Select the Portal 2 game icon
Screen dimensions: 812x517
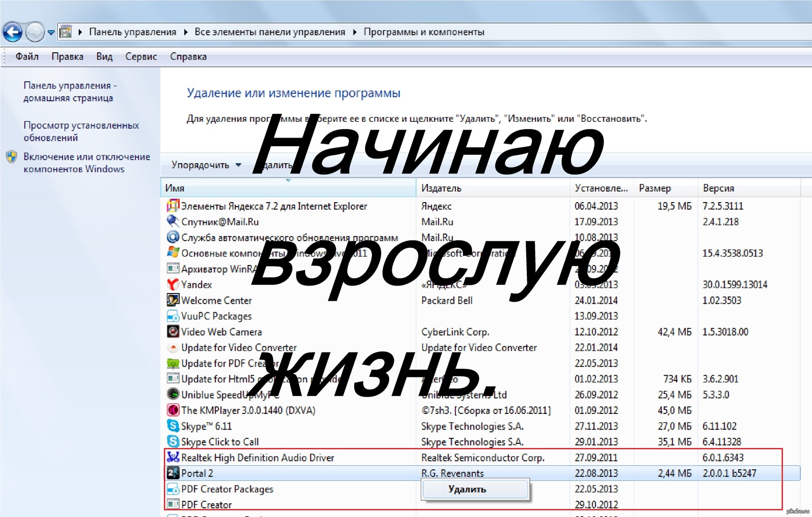pyautogui.click(x=173, y=473)
